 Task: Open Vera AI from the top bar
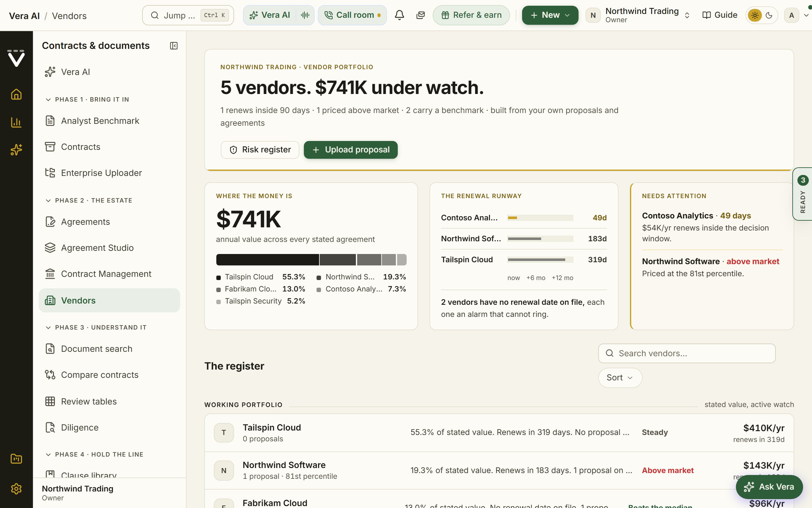(270, 15)
